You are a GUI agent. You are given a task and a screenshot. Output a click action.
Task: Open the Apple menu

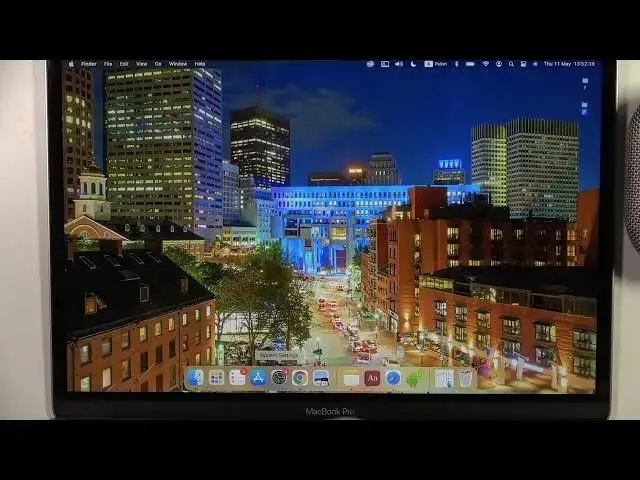click(72, 64)
